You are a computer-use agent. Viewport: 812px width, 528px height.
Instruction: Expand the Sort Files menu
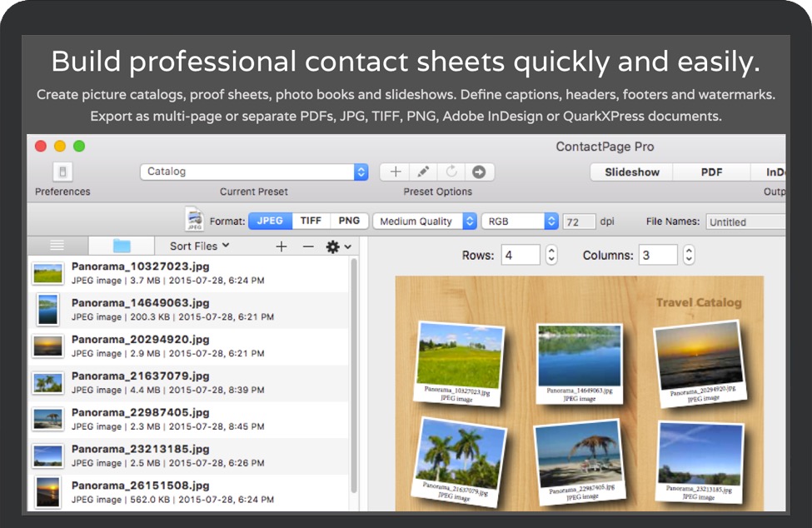pyautogui.click(x=199, y=246)
